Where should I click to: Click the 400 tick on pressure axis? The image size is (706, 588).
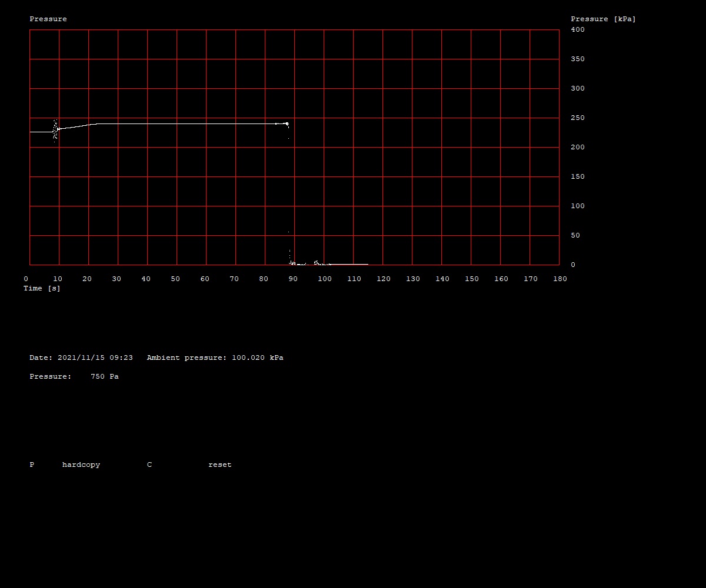click(x=577, y=29)
